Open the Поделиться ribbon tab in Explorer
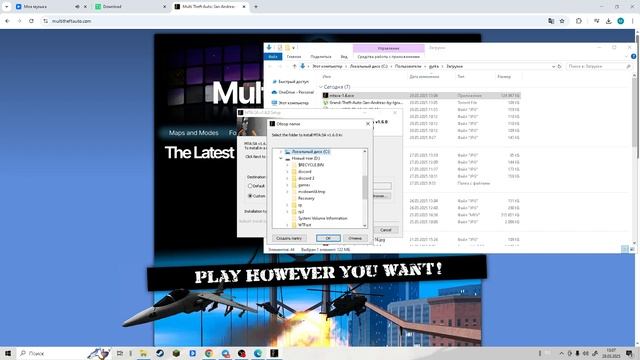640x360 pixels. 320,57
